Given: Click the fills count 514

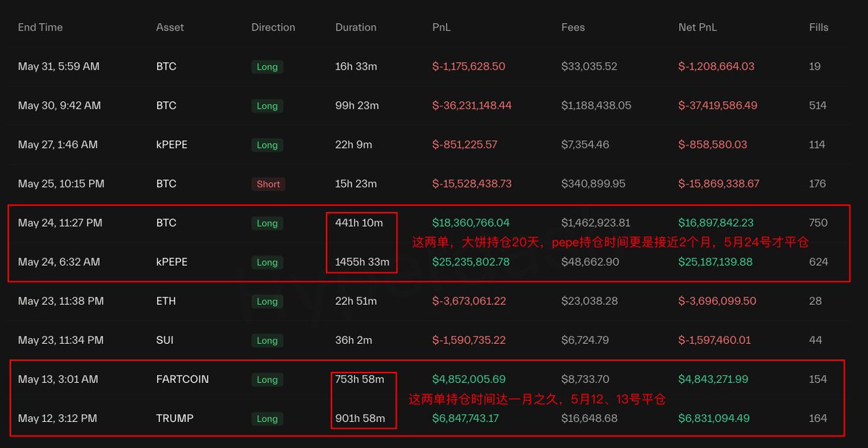Looking at the screenshot, I should tap(817, 105).
